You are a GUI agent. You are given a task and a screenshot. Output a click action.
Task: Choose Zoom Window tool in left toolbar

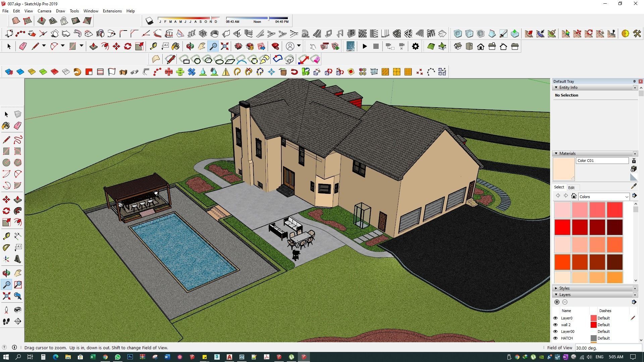[x=18, y=285]
